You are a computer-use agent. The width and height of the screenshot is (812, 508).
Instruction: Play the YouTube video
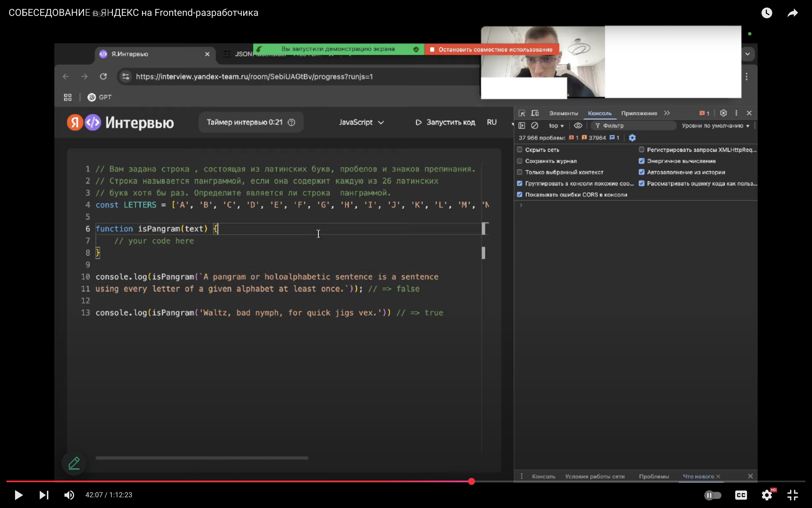coord(19,495)
